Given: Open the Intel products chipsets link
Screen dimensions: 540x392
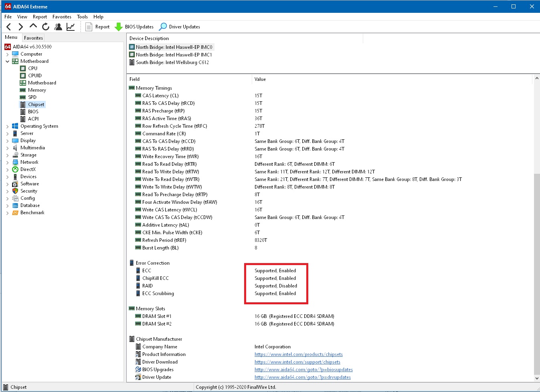Looking at the screenshot, I should coord(299,354).
